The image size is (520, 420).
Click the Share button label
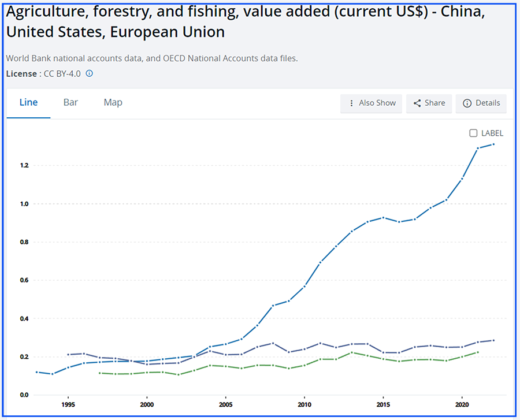434,103
